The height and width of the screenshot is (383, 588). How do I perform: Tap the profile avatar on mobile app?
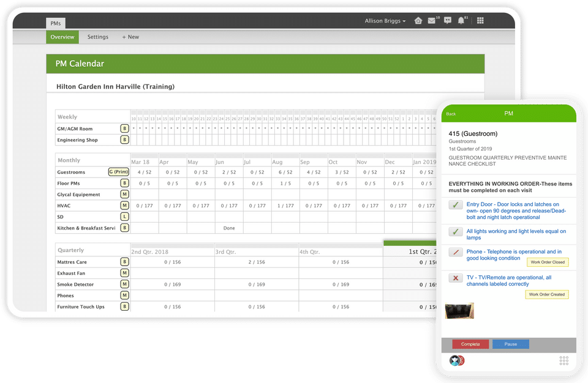point(456,360)
